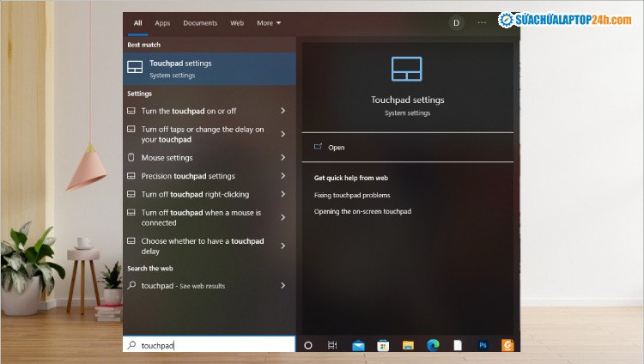Click touchpad icon beside Precision touchpad settings
This screenshot has width=644, height=364.
(x=131, y=176)
